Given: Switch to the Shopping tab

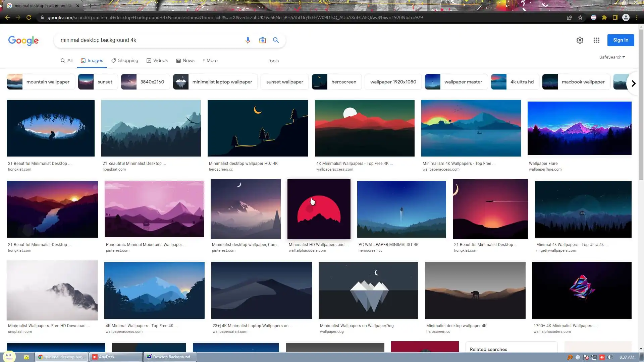Looking at the screenshot, I should [125, 61].
